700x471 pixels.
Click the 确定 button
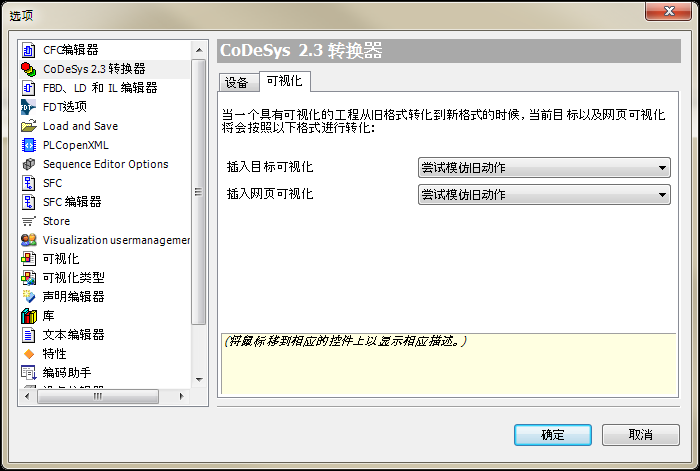click(553, 435)
